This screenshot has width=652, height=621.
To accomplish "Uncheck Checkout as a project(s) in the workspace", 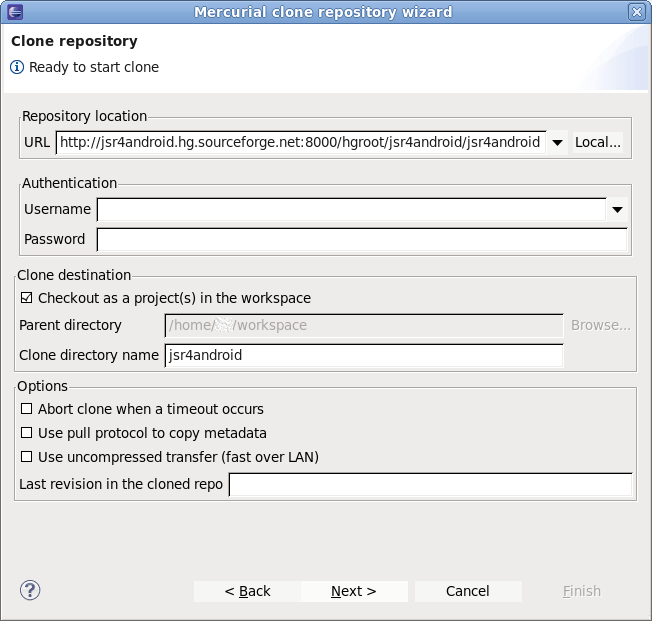I will pyautogui.click(x=27, y=298).
